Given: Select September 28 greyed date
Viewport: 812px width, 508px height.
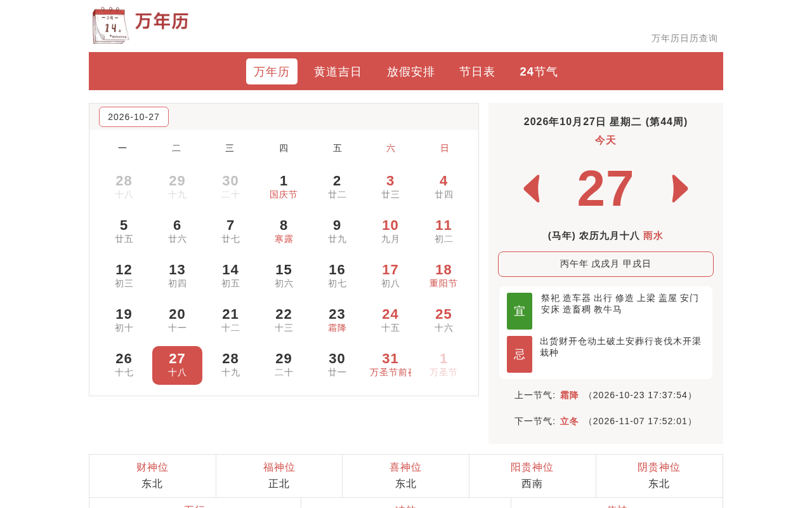Looking at the screenshot, I should [x=124, y=187].
